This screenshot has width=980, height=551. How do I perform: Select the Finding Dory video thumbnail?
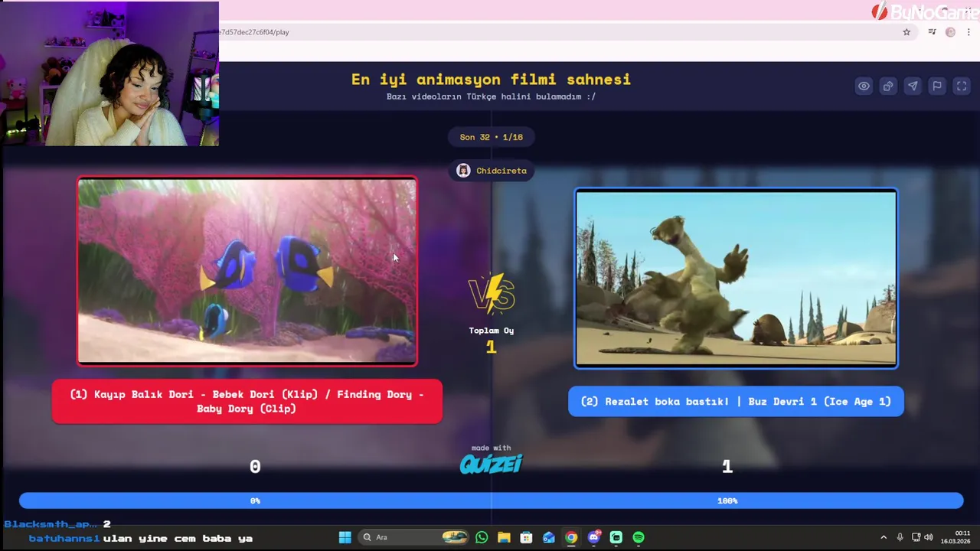pos(247,272)
